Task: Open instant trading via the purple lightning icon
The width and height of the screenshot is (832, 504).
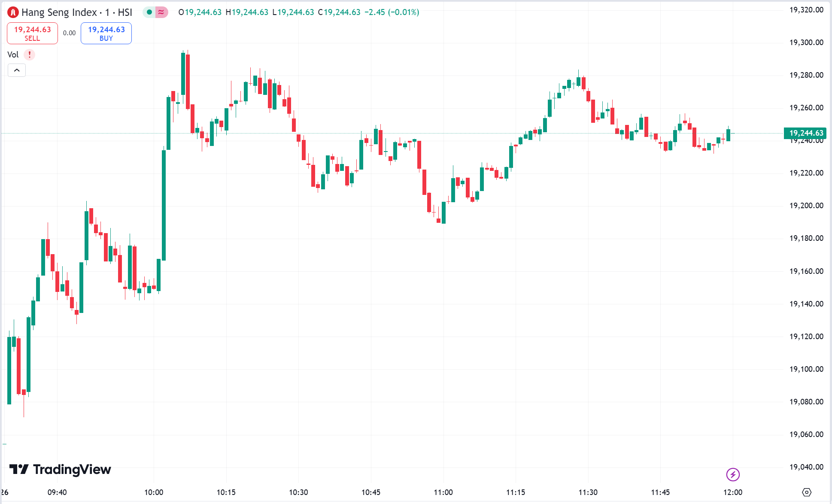Action: click(733, 475)
